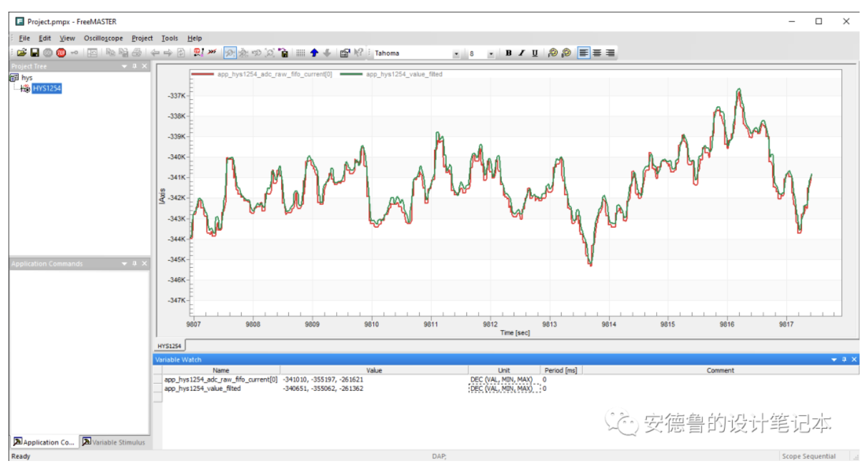Click the print icon in toolbar
868x472 pixels.
tap(136, 53)
